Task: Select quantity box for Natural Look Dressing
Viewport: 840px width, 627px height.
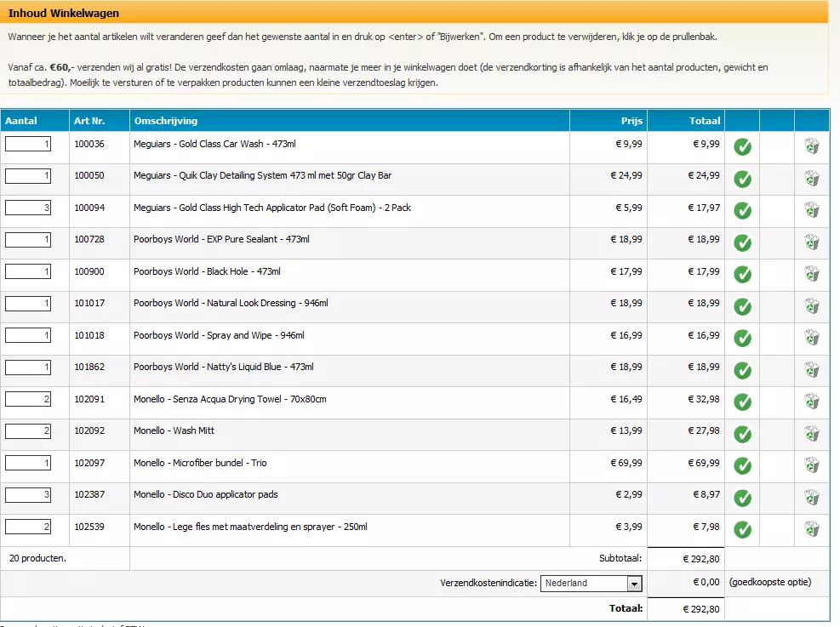Action: 28,304
